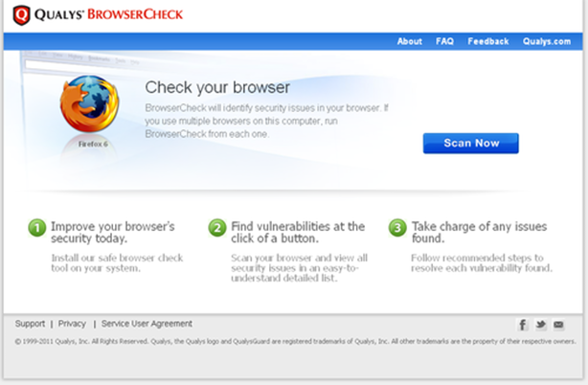Open the Service User Agreement link
Screen dimensions: 588x385
[147, 324]
